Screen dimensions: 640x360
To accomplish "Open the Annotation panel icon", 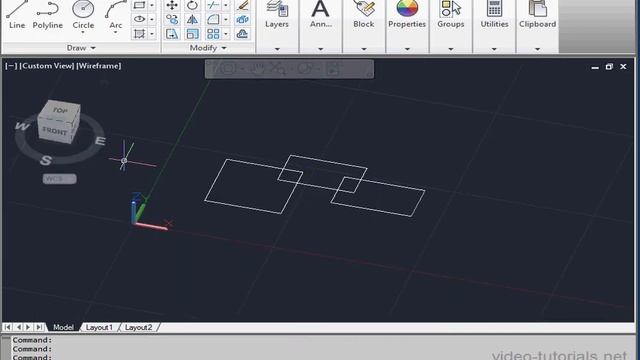I will (x=320, y=9).
